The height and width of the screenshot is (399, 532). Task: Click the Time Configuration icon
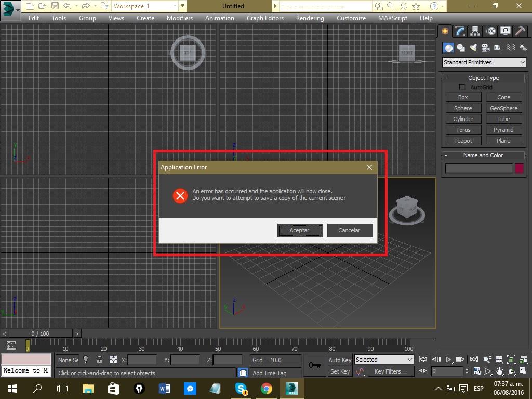(x=477, y=371)
